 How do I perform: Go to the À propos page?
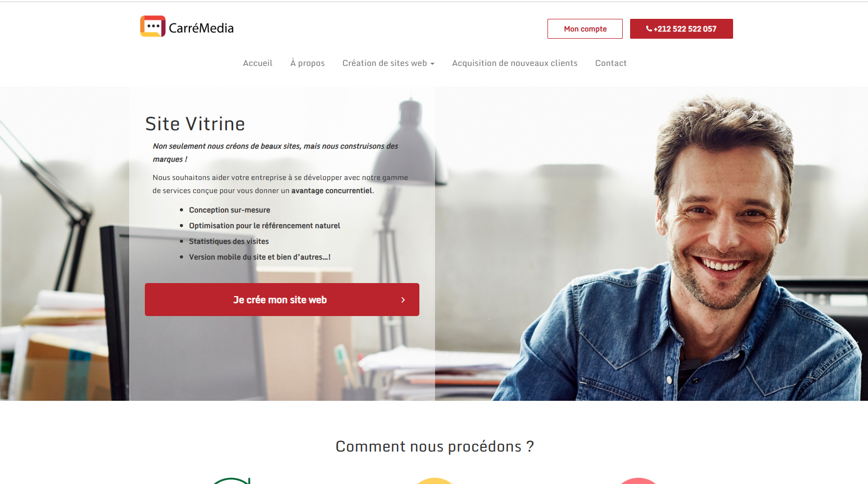[307, 63]
